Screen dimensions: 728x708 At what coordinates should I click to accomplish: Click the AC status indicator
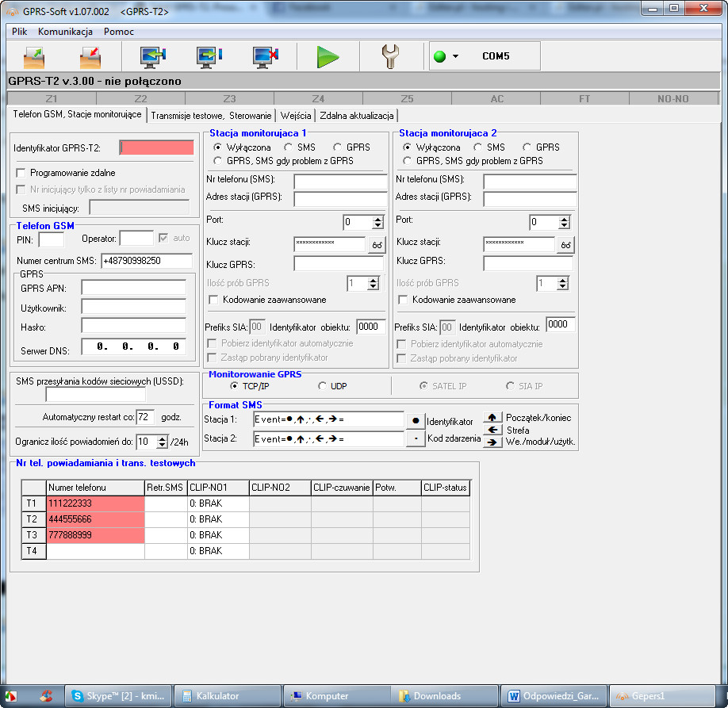tap(496, 98)
